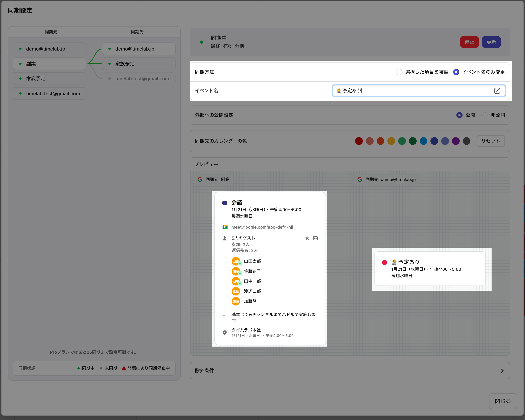525x420 pixels.
Task: Click the 5人のゲスト guest count text
Action: click(x=243, y=238)
